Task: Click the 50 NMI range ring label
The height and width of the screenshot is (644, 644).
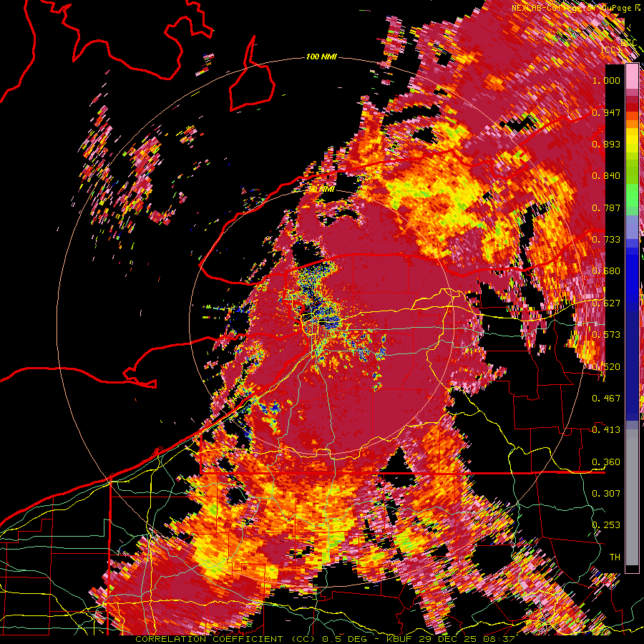Action: 321,190
